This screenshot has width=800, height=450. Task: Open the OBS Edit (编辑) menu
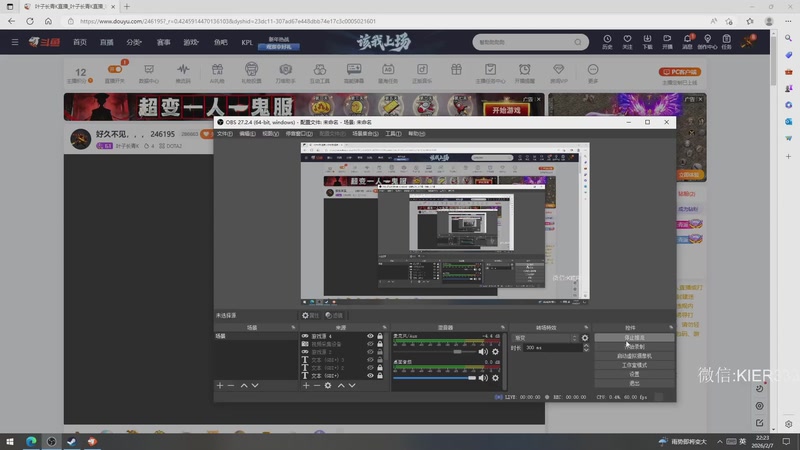[x=247, y=134]
